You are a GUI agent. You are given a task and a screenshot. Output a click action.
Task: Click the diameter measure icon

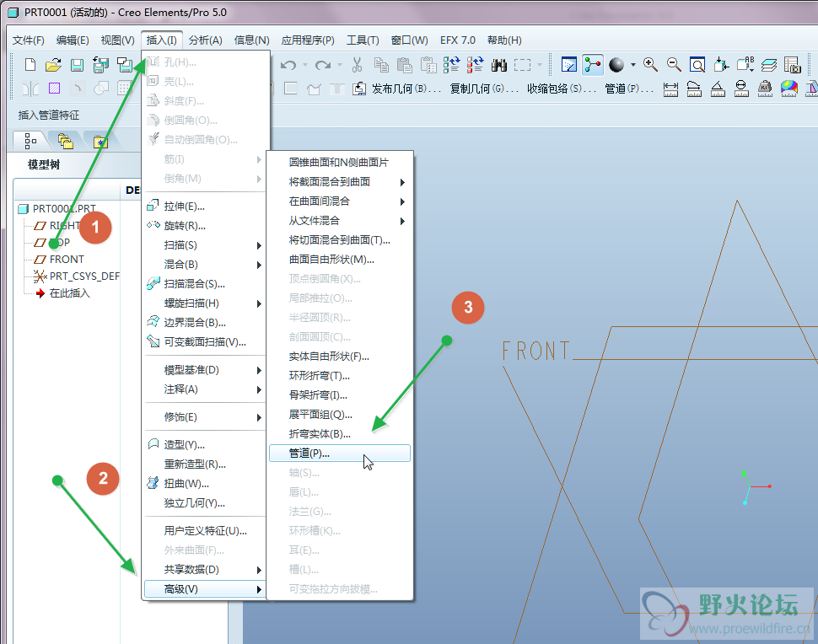[x=741, y=89]
